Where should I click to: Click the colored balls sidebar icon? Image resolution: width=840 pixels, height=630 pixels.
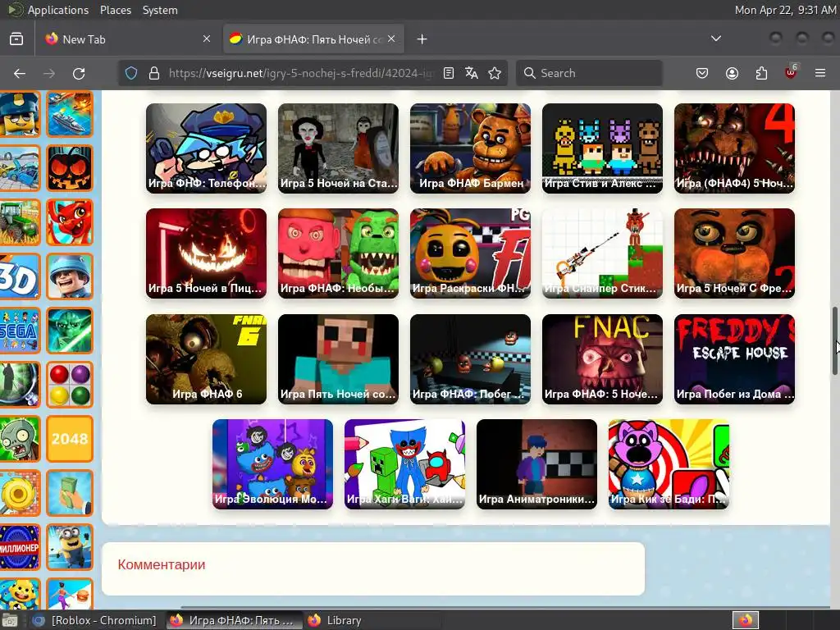[70, 385]
